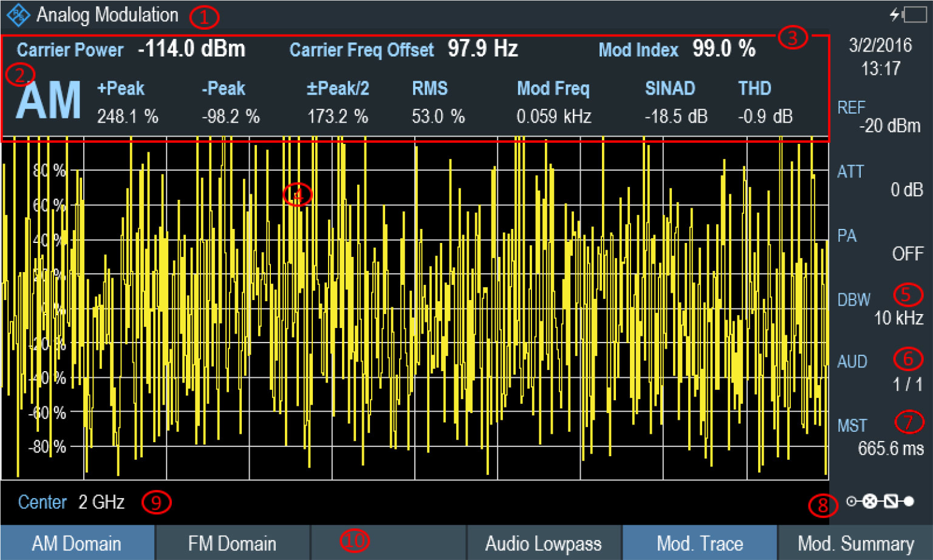Check the battery charging icon
This screenshot has height=560, width=933.
[909, 15]
